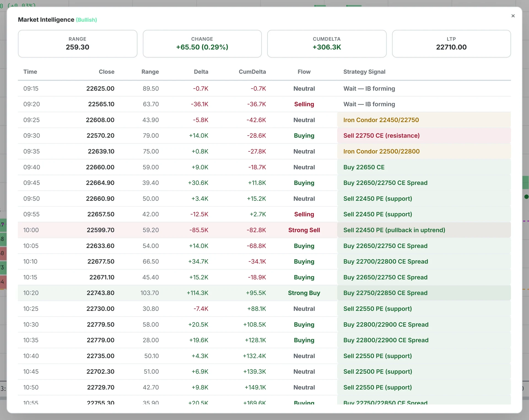Viewport: 529px width, 420px height.
Task: Select the CUMDELTA +306.3K card
Action: (x=327, y=44)
